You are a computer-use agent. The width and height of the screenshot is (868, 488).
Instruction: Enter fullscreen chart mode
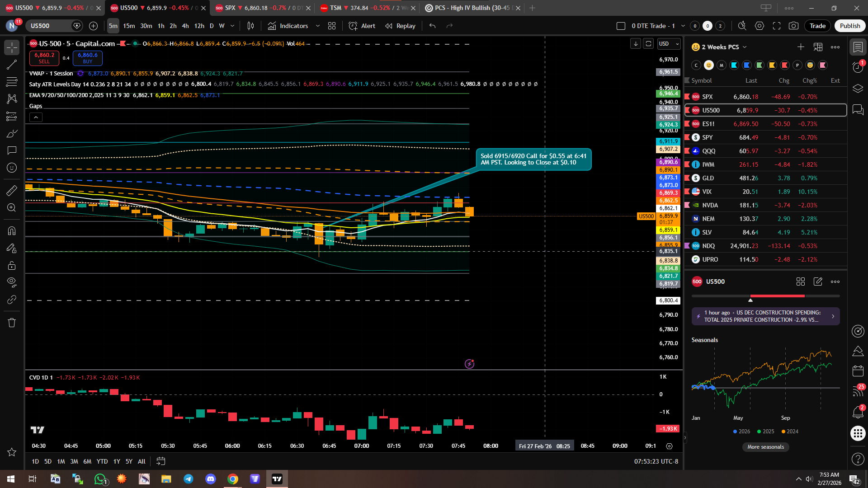coord(777,26)
